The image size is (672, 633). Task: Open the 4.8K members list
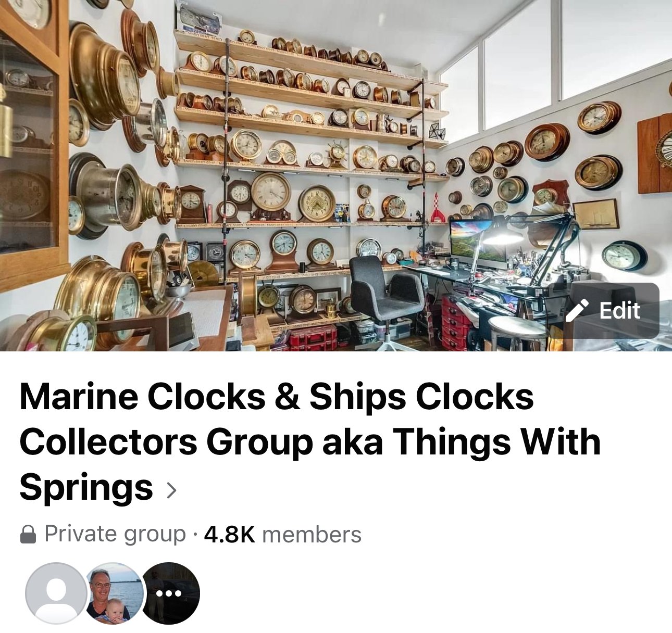tap(282, 535)
